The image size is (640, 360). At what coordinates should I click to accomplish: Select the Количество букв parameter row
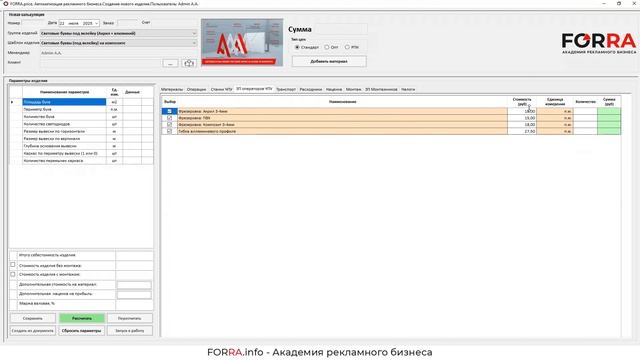click(x=64, y=117)
